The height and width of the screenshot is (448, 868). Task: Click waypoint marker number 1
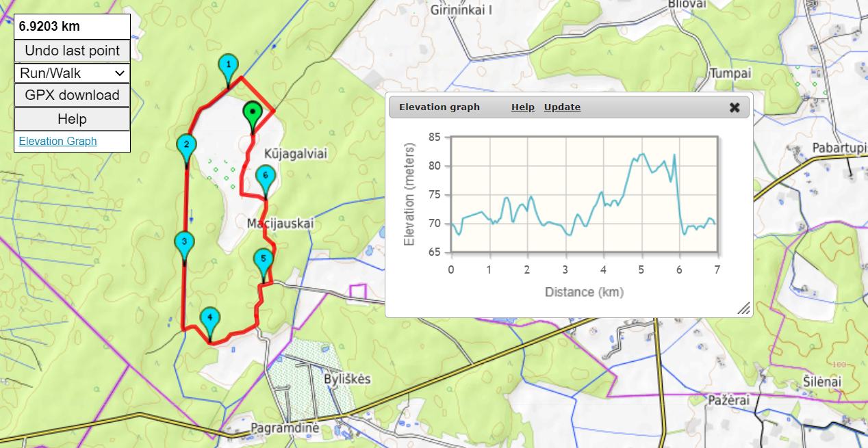(229, 67)
